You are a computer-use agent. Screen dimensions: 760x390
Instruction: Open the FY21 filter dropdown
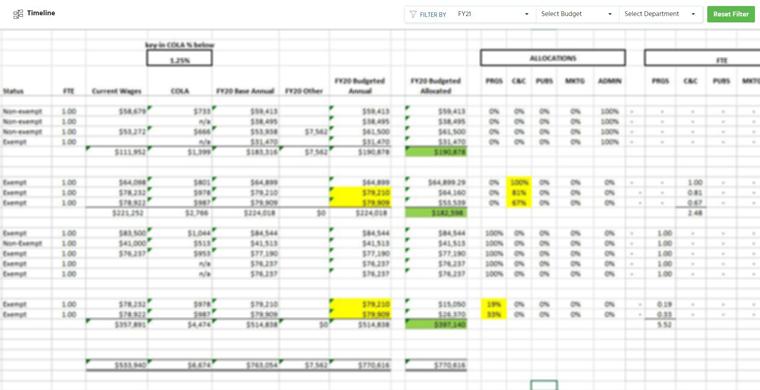tap(493, 15)
